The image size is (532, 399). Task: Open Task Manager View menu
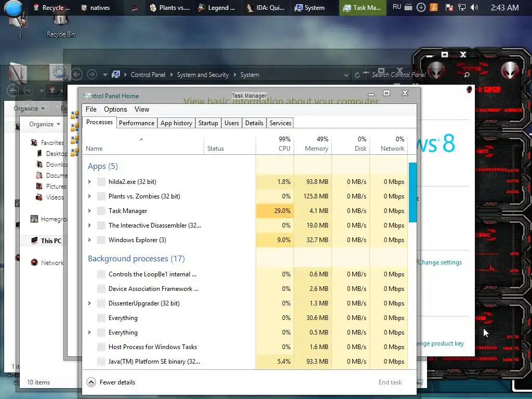tap(142, 109)
